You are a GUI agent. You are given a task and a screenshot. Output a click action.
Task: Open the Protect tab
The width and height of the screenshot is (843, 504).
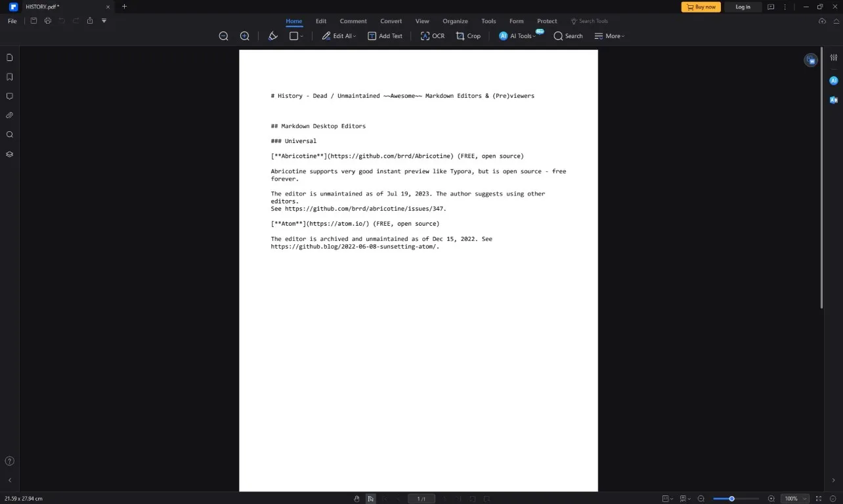(x=547, y=21)
